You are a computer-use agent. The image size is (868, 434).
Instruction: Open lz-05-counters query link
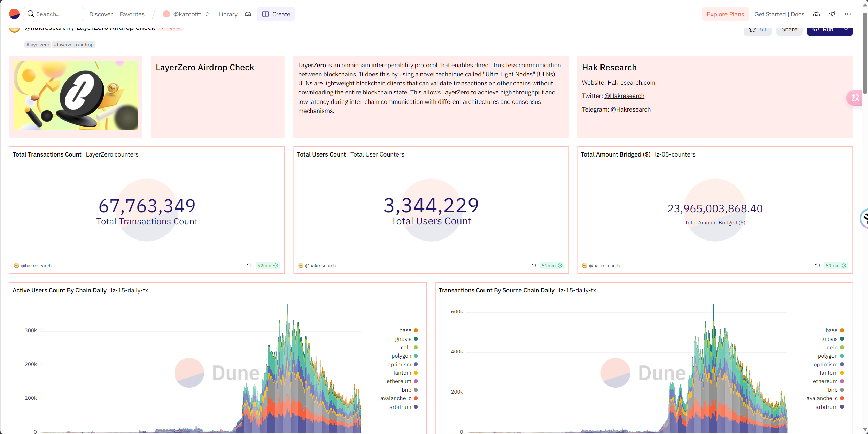point(675,154)
